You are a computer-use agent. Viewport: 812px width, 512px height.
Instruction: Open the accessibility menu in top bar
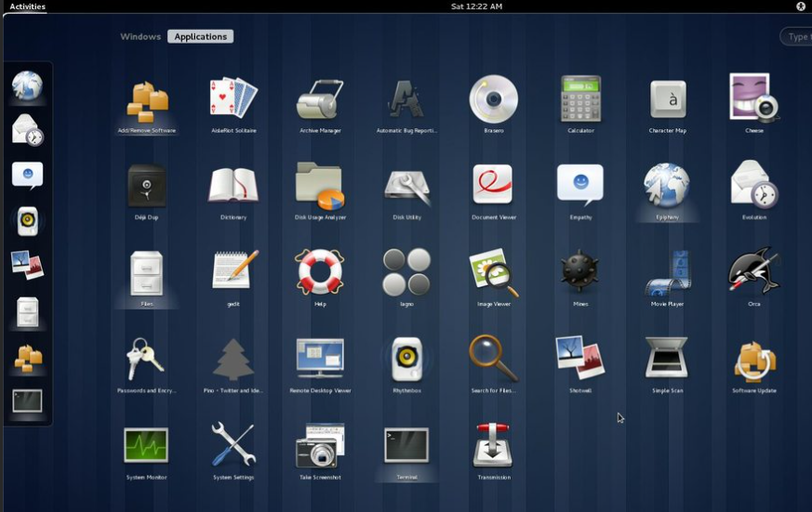801,7
